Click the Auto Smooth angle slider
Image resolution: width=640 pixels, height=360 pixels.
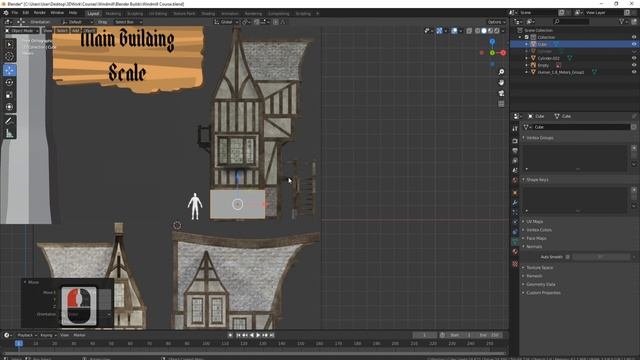click(x=601, y=257)
